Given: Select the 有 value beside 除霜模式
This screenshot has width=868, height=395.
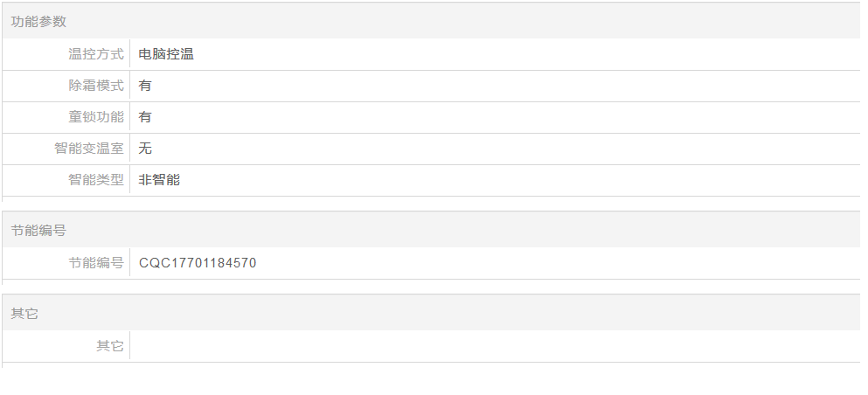Looking at the screenshot, I should (x=145, y=85).
